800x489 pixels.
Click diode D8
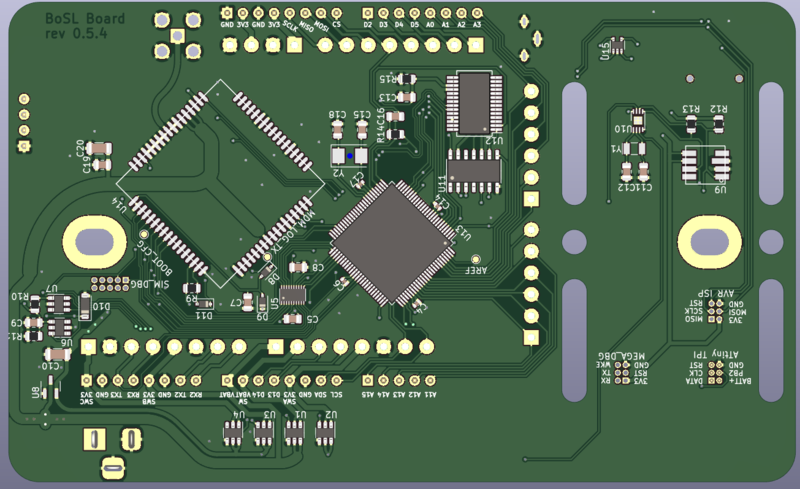pyautogui.click(x=266, y=269)
